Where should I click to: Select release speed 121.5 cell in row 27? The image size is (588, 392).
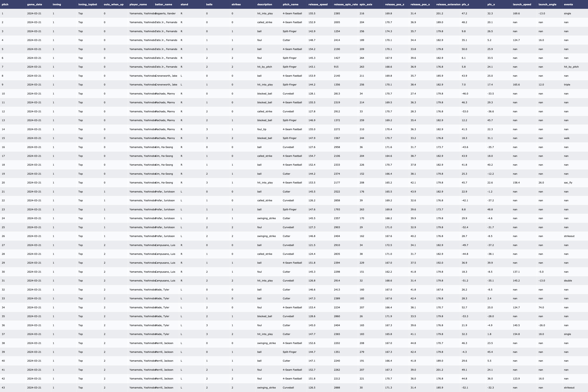click(x=312, y=245)
